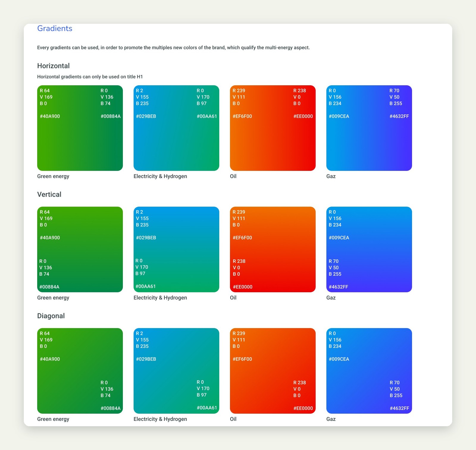Click the Horizontal section heading
476x450 pixels.
coord(53,66)
